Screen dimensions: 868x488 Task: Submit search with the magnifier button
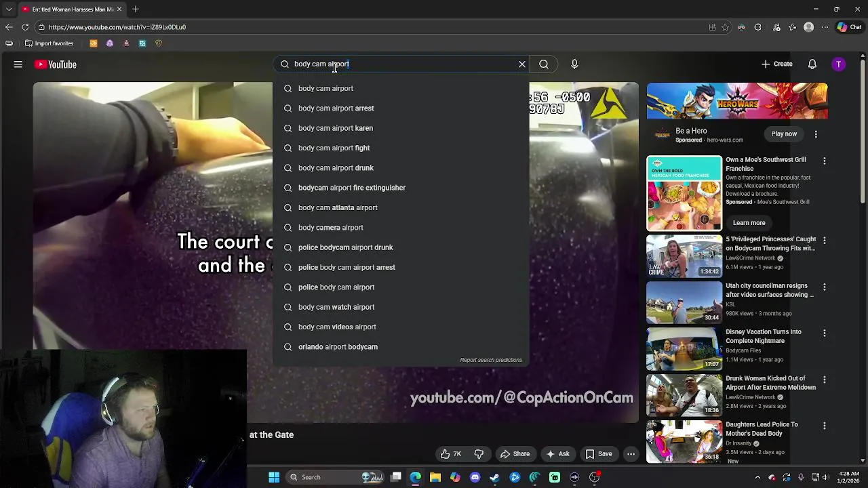544,64
